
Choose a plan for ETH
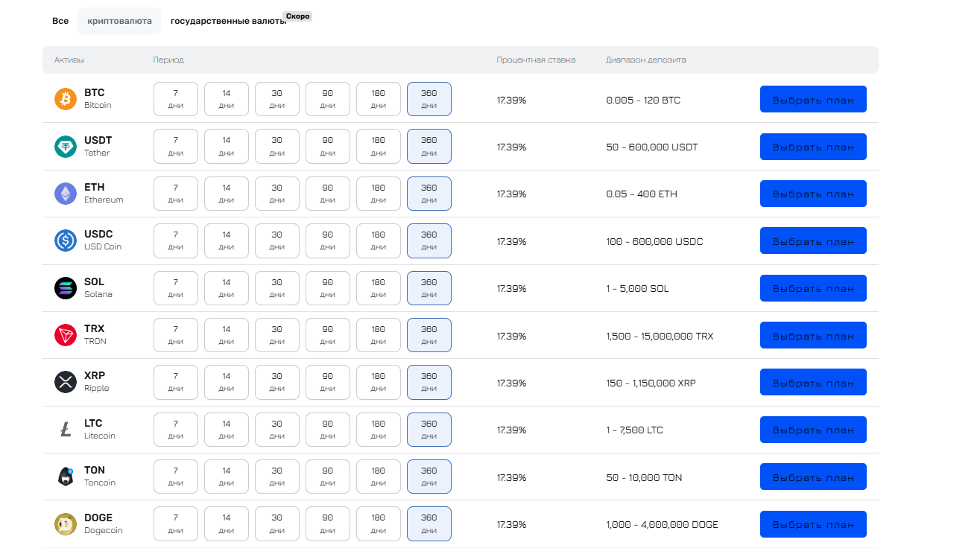[813, 194]
